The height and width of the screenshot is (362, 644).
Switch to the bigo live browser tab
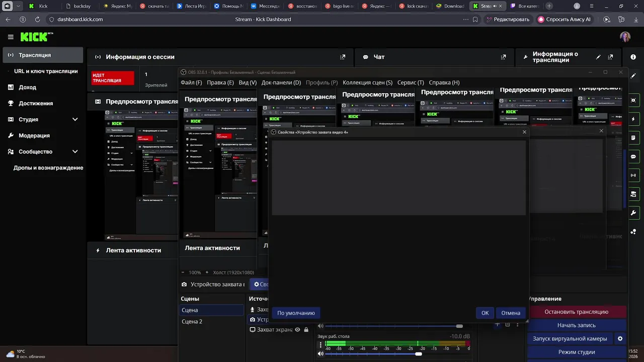pos(339,6)
